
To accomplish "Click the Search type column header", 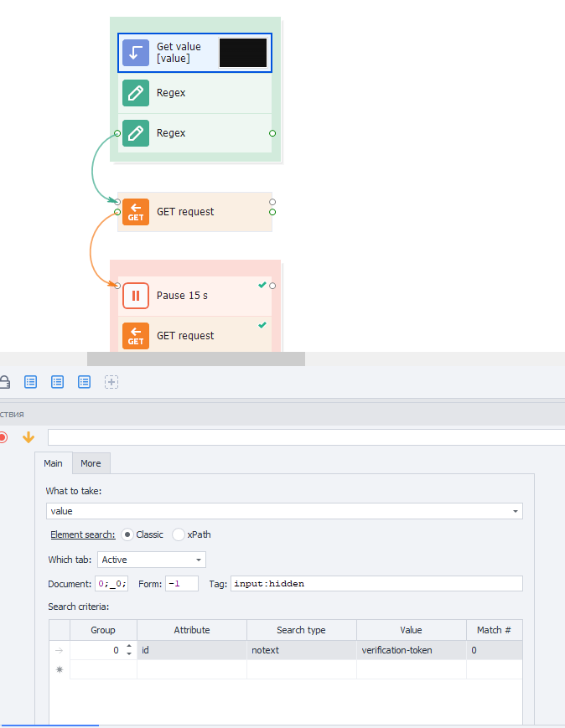I will tap(301, 630).
